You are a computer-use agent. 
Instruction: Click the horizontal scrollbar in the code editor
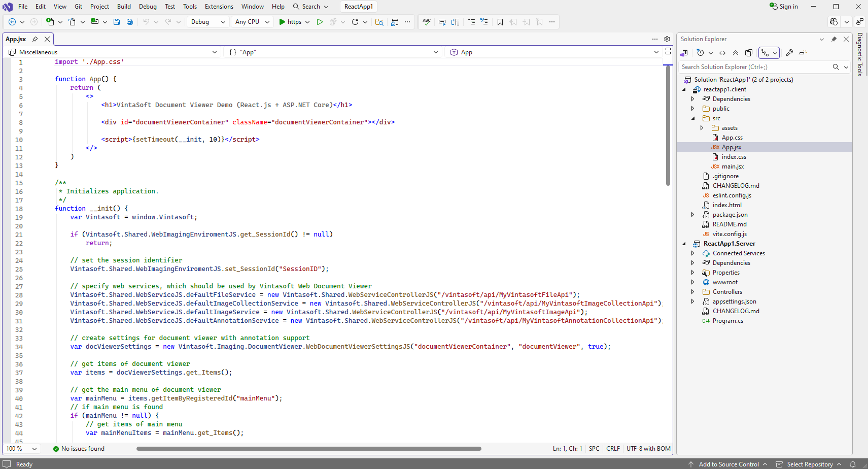(x=308, y=449)
